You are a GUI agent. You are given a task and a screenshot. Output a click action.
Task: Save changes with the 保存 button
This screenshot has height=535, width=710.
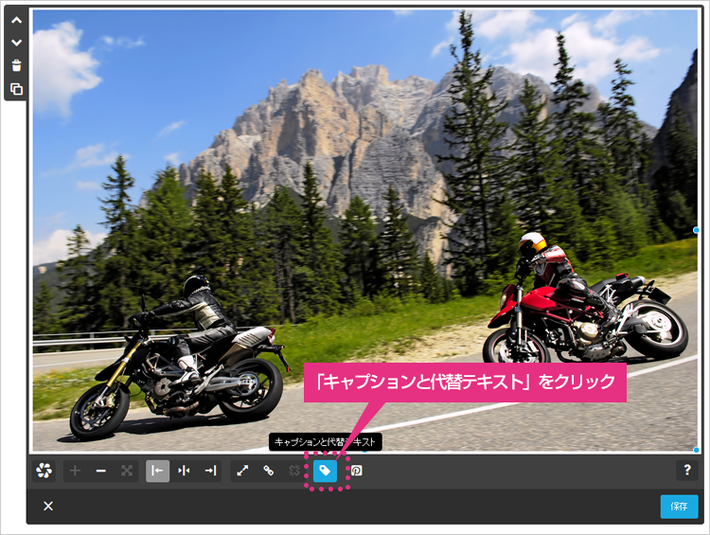pyautogui.click(x=679, y=506)
